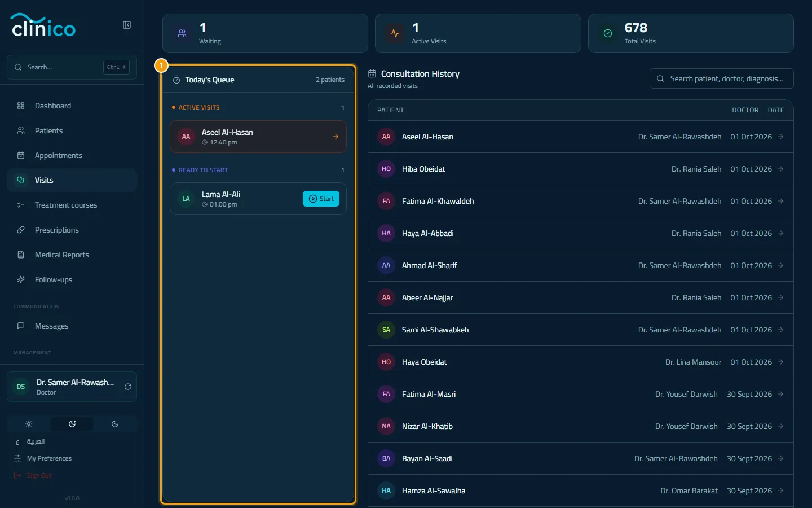Viewport: 812px width, 508px height.
Task: Click Nizar Al-Khatib's patient name
Action: [x=427, y=426]
